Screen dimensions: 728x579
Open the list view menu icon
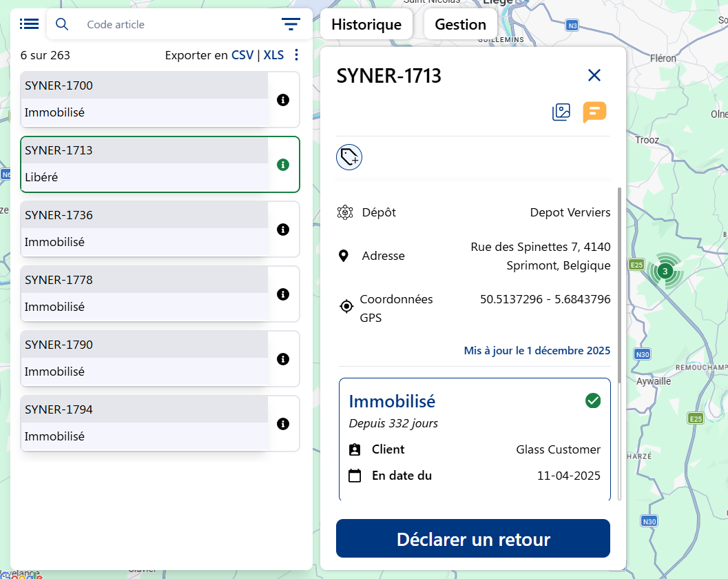coord(29,24)
